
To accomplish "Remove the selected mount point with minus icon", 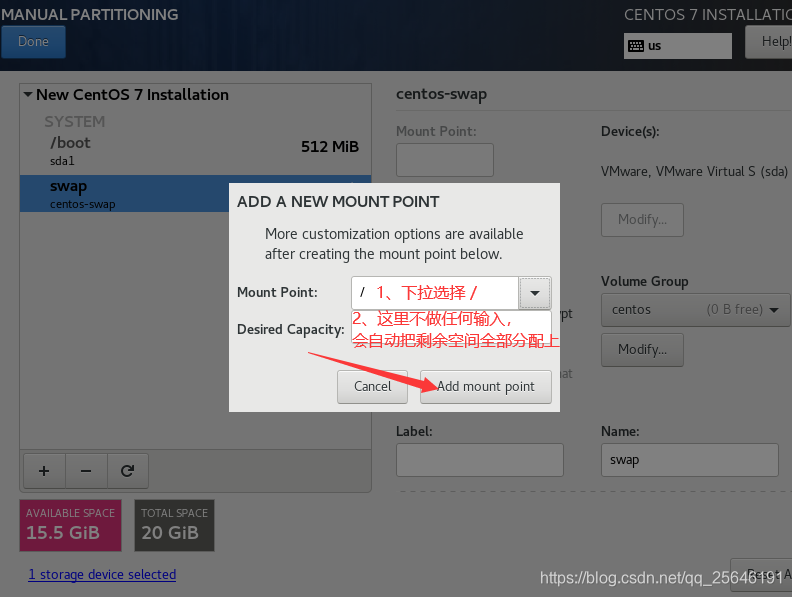I will coord(86,471).
